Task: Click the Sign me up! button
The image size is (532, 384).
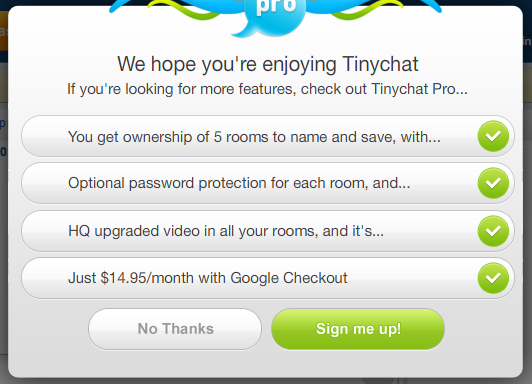Action: [358, 329]
